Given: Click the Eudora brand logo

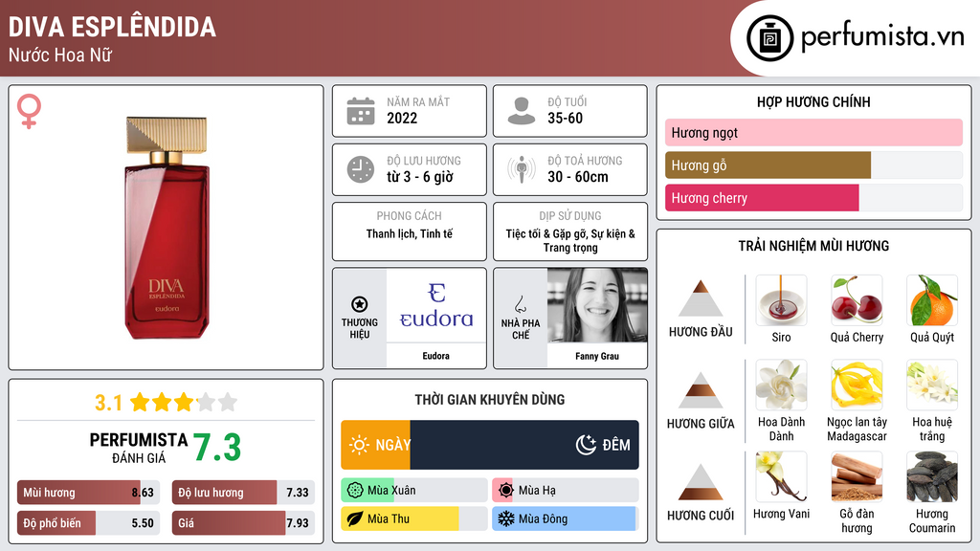Looking at the screenshot, I should (436, 305).
